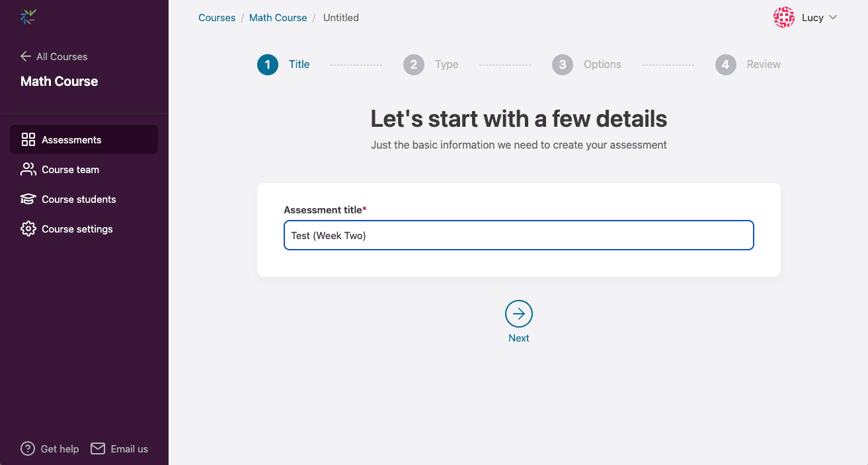Click the envelope Email us icon
This screenshot has width=868, height=465.
click(98, 448)
